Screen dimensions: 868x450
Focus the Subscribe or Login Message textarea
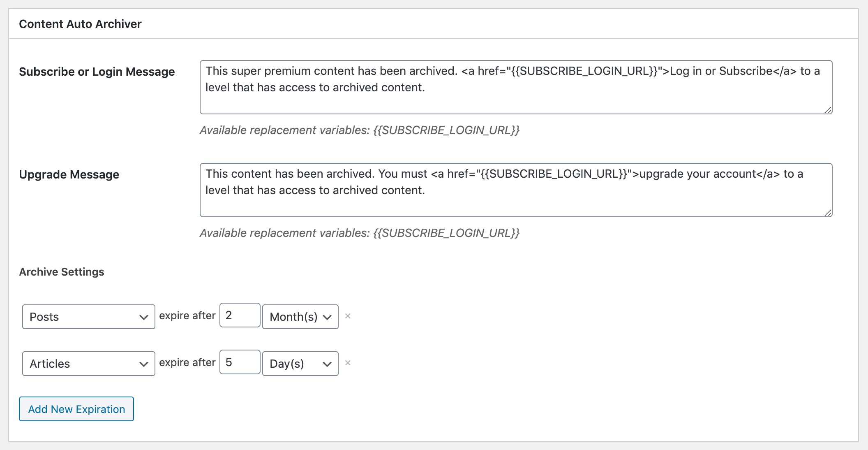(x=516, y=87)
